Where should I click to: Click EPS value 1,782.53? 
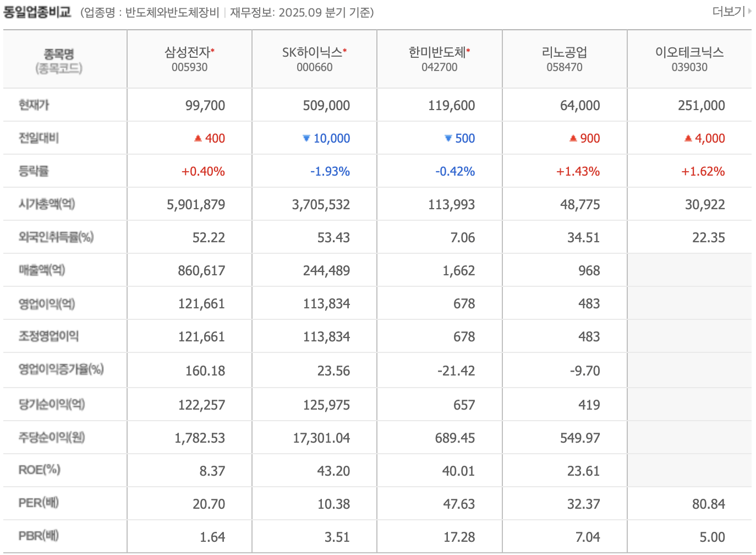pos(200,438)
